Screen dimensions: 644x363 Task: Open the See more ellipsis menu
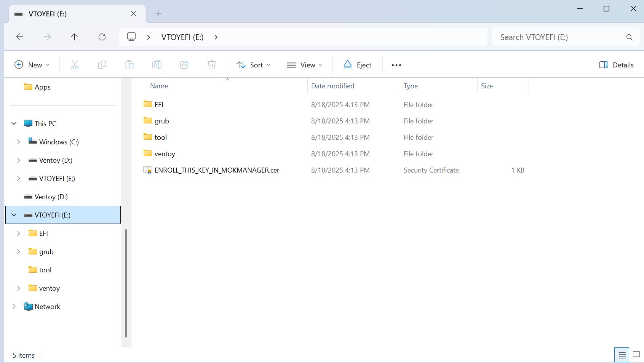coord(396,65)
